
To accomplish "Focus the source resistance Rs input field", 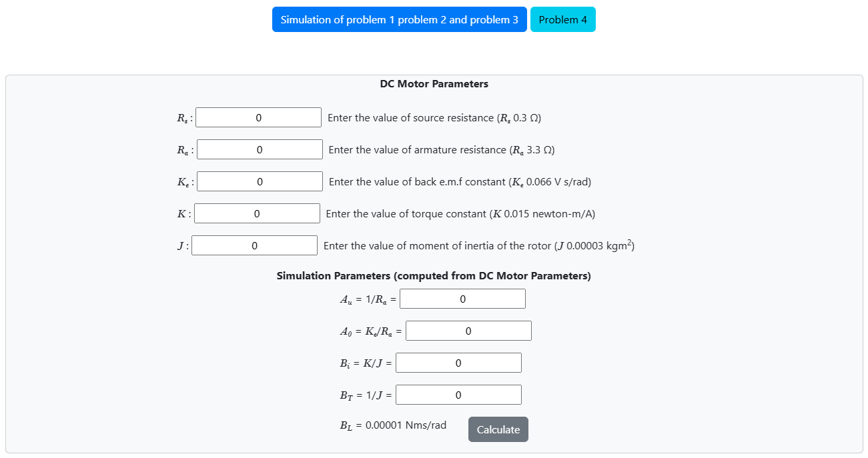I will (258, 118).
